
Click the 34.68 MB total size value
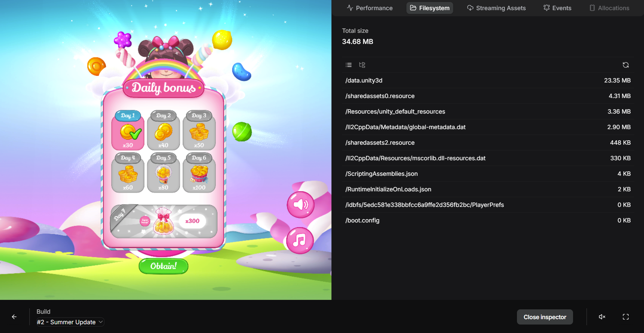[357, 42]
